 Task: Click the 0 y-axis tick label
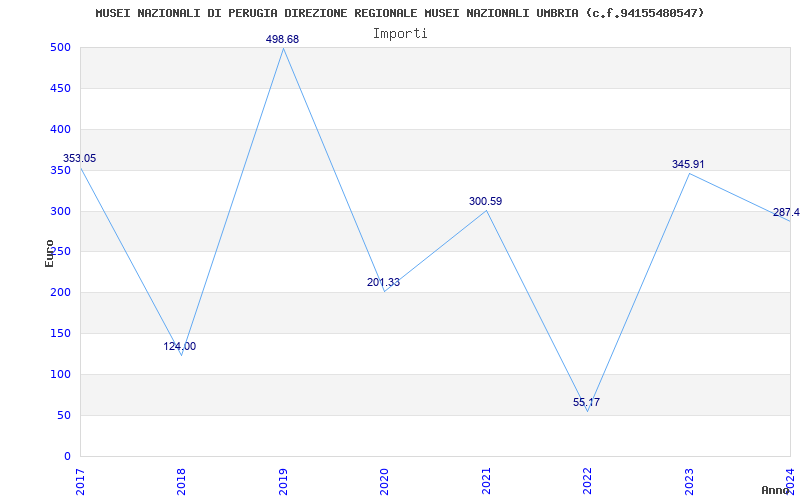tap(67, 456)
